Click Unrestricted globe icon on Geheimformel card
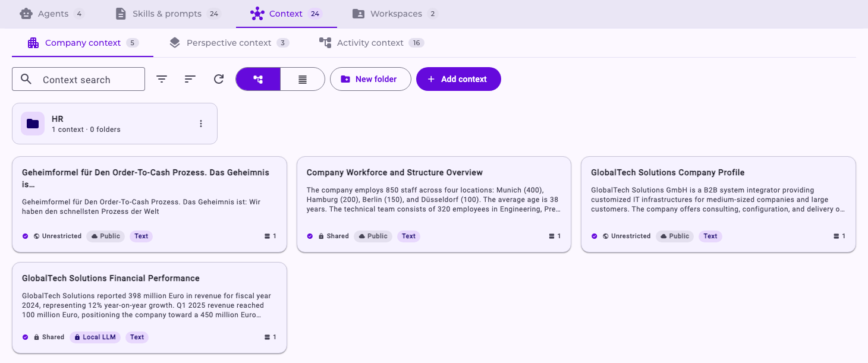The image size is (868, 363). [x=37, y=236]
